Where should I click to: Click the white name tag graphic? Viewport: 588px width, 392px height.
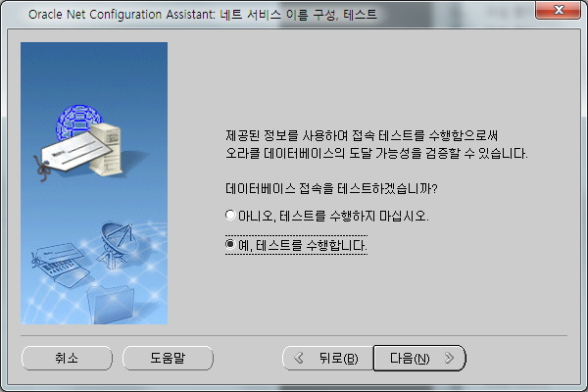[x=75, y=153]
